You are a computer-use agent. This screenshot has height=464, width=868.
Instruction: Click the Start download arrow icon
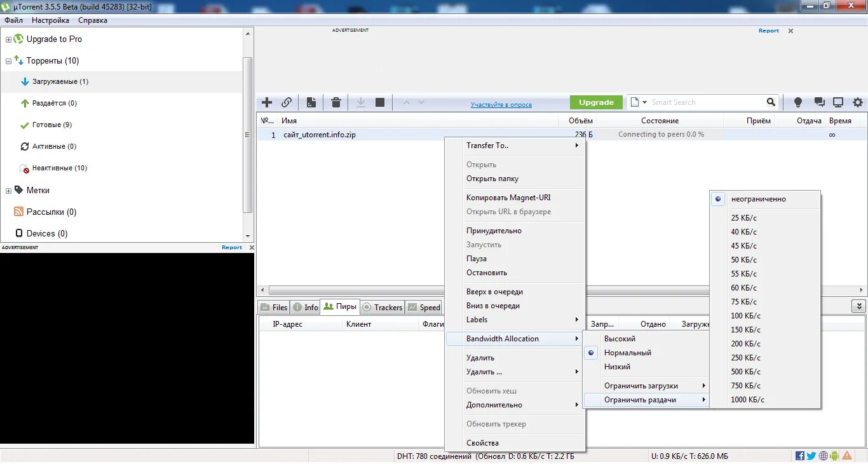pos(361,102)
